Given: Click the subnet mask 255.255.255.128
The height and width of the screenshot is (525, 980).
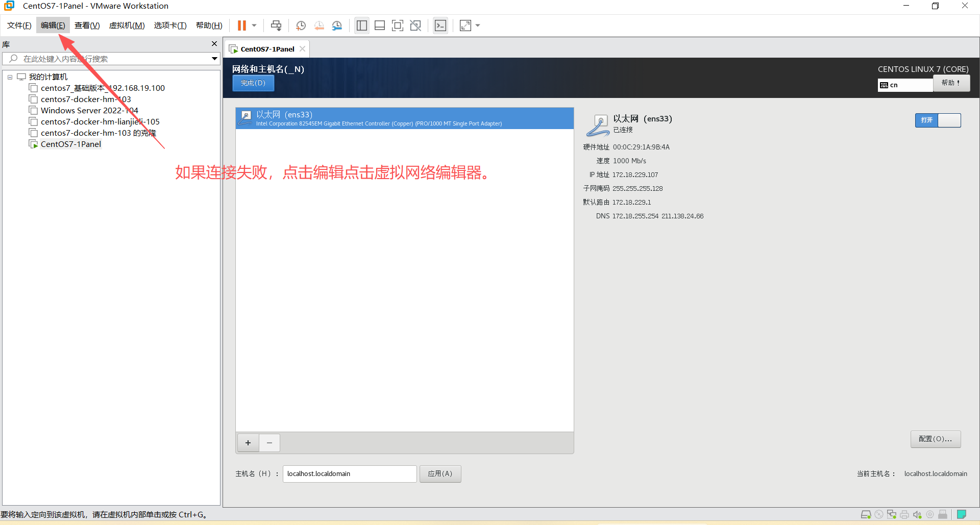Looking at the screenshot, I should point(638,189).
